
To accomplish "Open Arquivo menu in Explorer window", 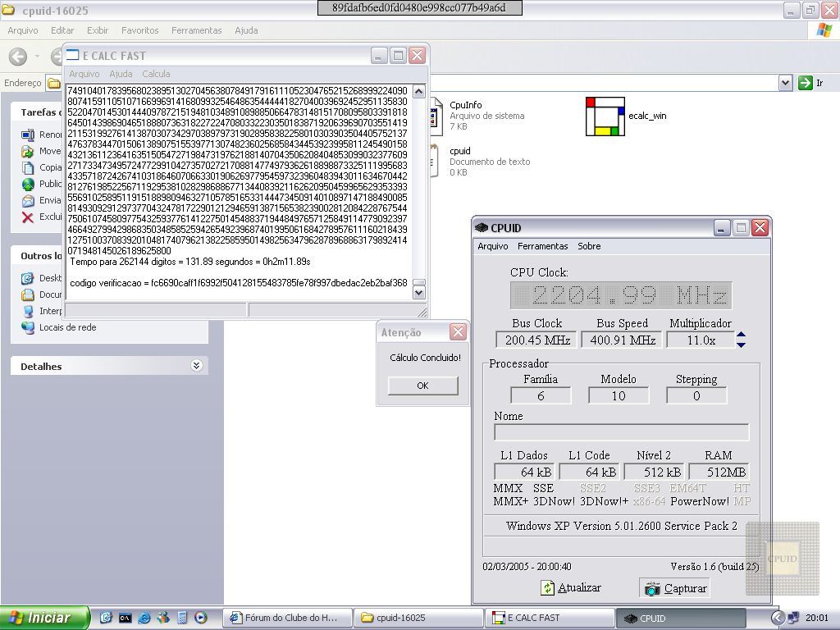I will 22,30.
